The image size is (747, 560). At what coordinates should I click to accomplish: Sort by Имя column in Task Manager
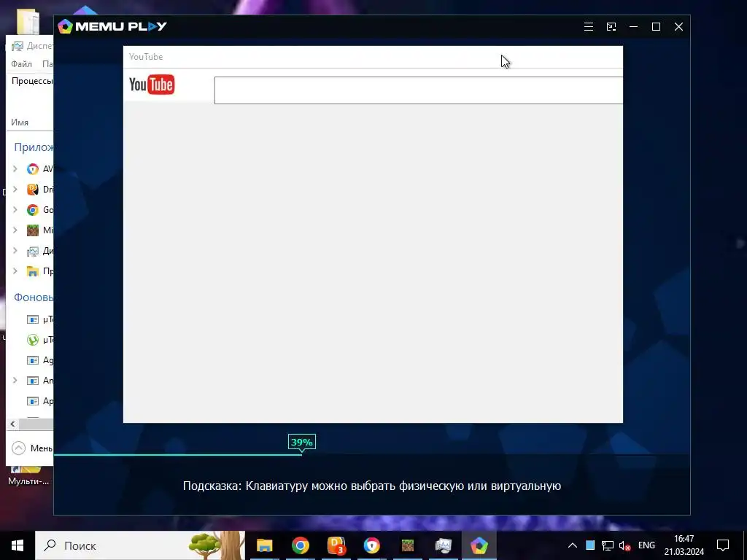point(20,122)
